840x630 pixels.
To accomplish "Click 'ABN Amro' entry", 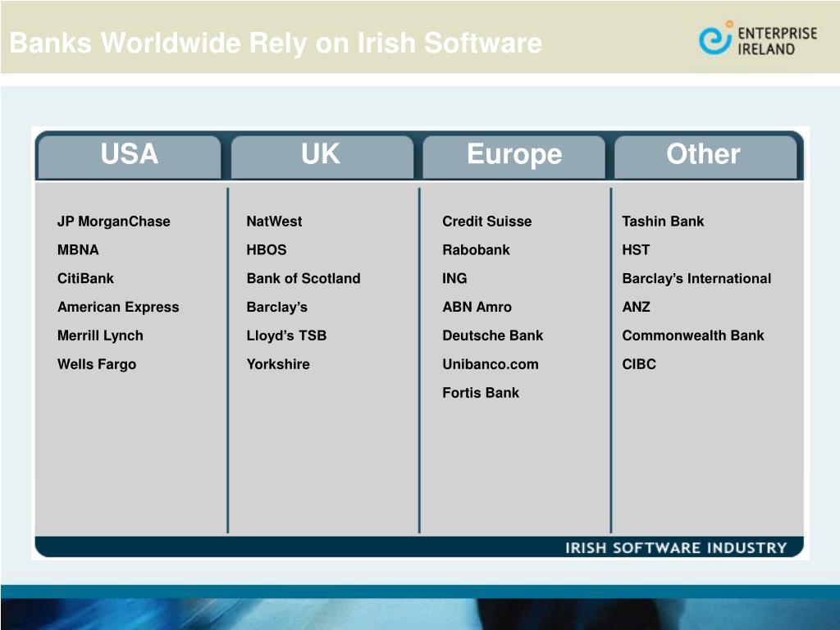I will tap(477, 307).
